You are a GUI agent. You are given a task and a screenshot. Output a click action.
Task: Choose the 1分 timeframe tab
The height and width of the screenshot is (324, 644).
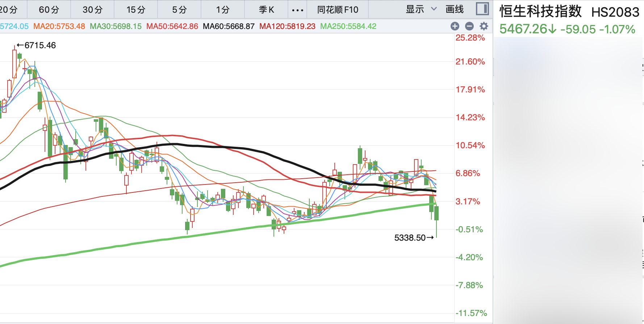[223, 10]
